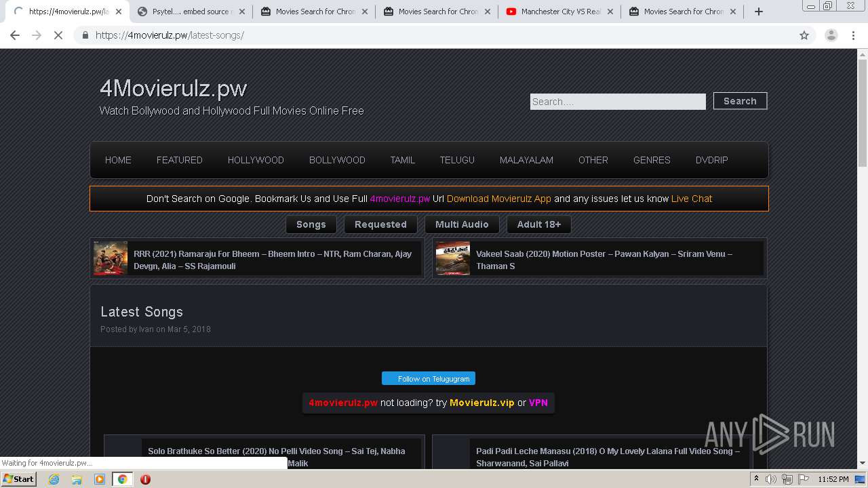Stop loading the page
This screenshot has width=868, height=488.
[58, 35]
